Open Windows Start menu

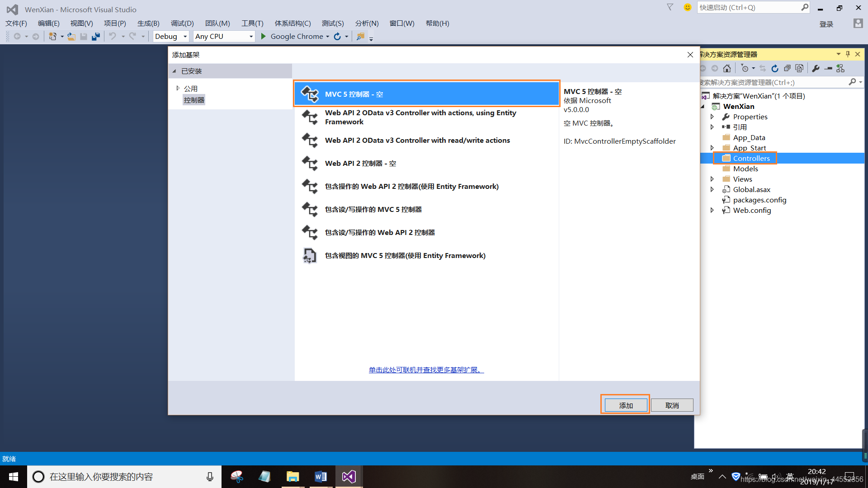(14, 477)
